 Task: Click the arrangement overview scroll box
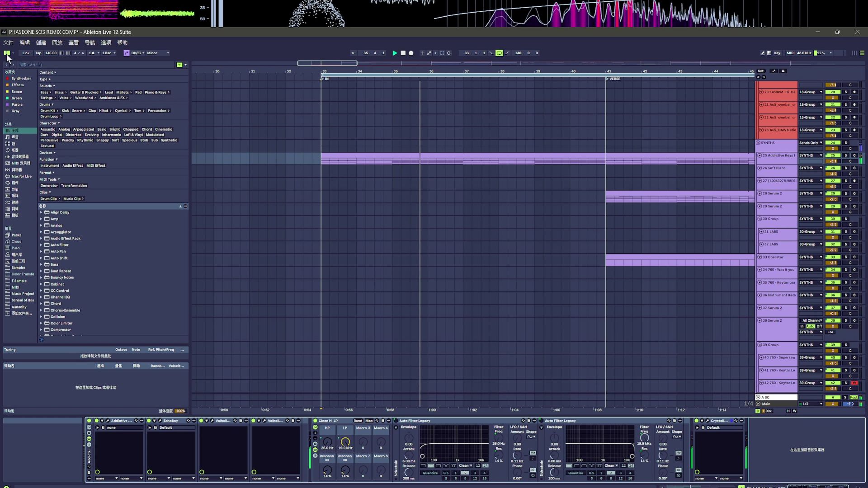(x=327, y=63)
